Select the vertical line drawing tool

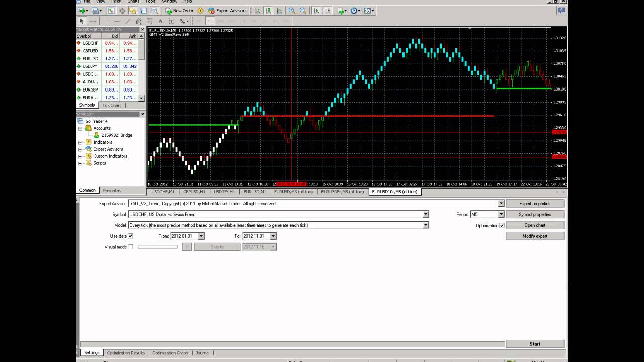tap(106, 21)
